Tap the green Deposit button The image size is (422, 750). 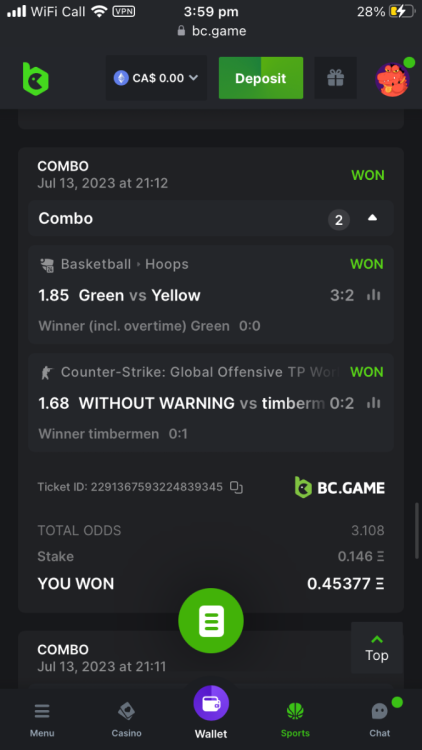coord(261,78)
